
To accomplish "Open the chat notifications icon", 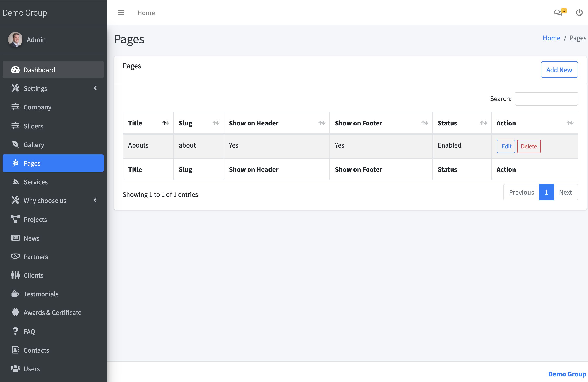I will [558, 12].
